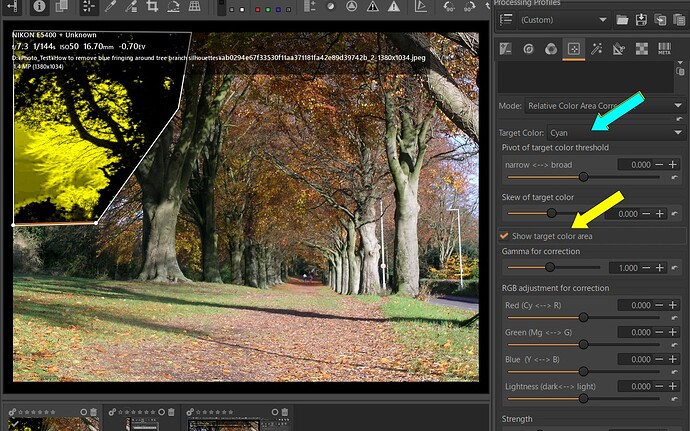The width and height of the screenshot is (690, 431).
Task: Toggle the left panel visibility icon
Action: (x=12, y=6)
